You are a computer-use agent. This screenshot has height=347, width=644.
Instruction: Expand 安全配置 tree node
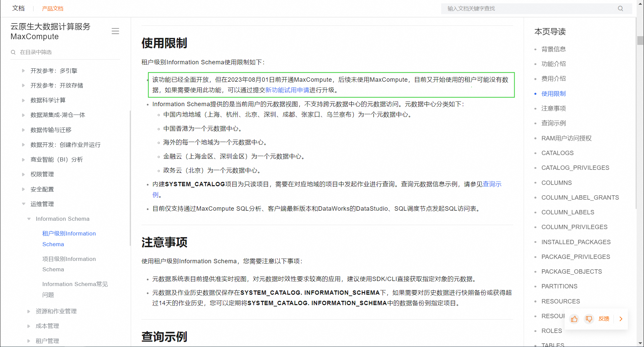tap(23, 189)
